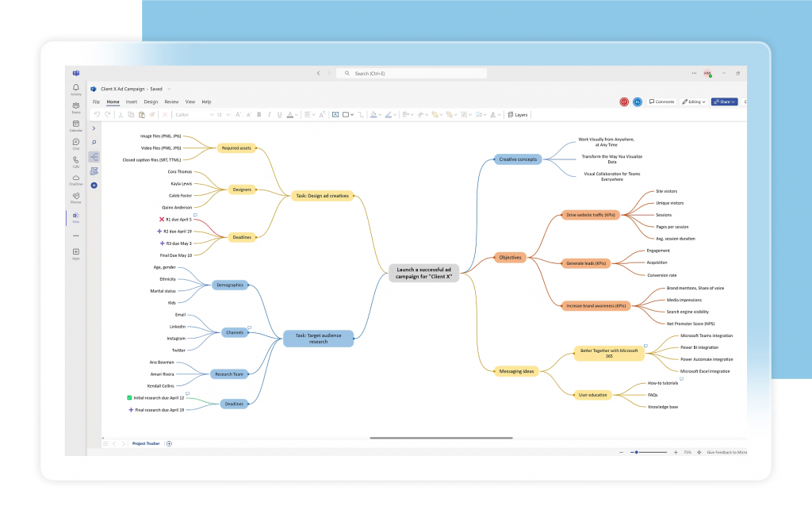Open the Editing mode dropdown

pos(694,102)
